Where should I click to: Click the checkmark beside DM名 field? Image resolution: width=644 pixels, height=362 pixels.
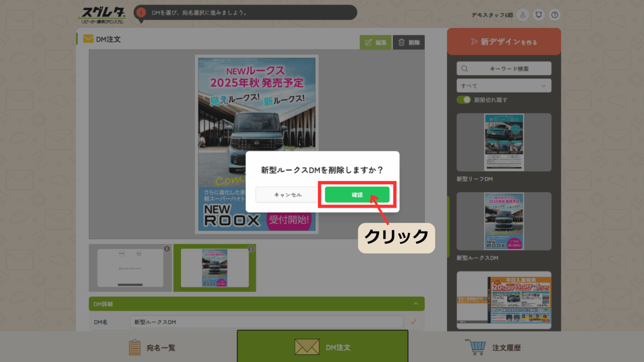pos(413,322)
